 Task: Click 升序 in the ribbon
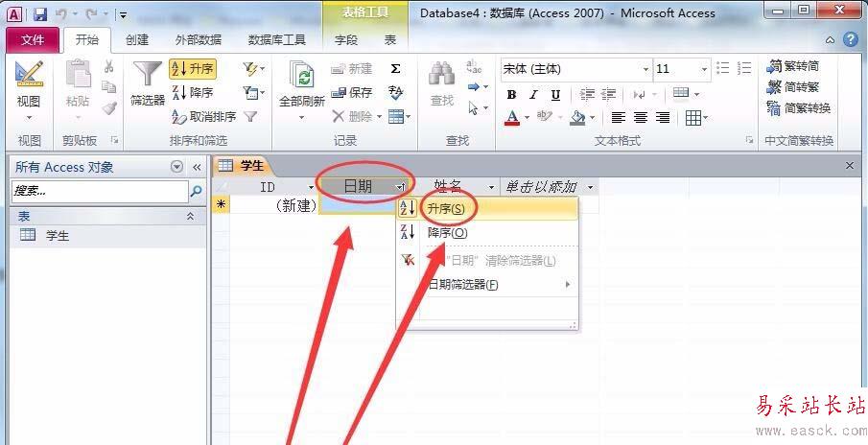pyautogui.click(x=193, y=69)
